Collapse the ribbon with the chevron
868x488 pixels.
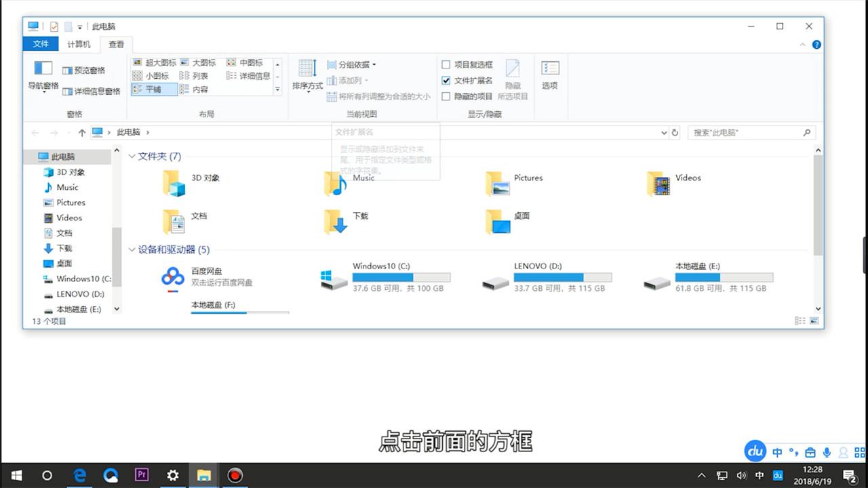tap(803, 45)
